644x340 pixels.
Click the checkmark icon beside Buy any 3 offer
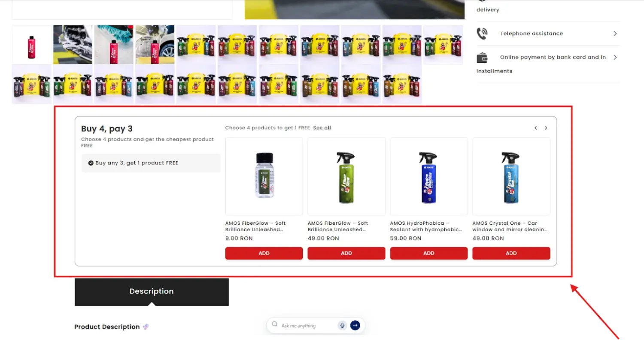[x=90, y=163]
